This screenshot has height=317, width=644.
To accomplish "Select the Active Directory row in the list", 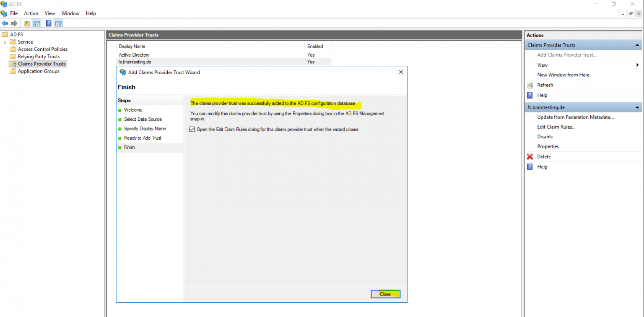I will click(x=134, y=55).
